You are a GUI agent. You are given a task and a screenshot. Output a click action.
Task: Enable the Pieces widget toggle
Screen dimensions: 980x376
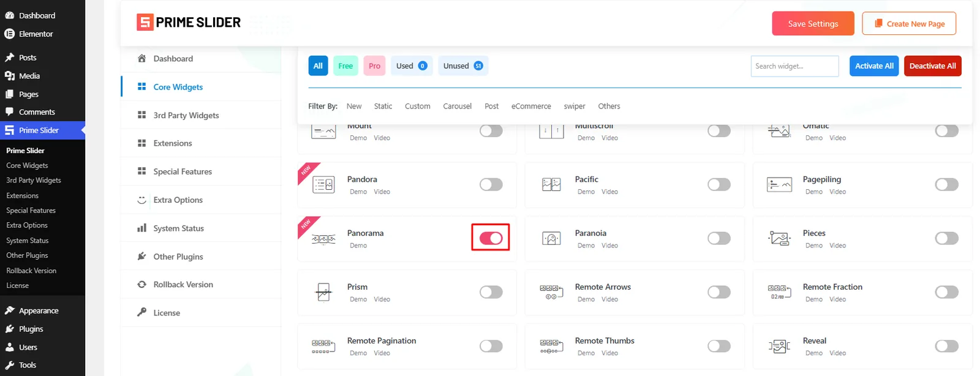pyautogui.click(x=947, y=238)
